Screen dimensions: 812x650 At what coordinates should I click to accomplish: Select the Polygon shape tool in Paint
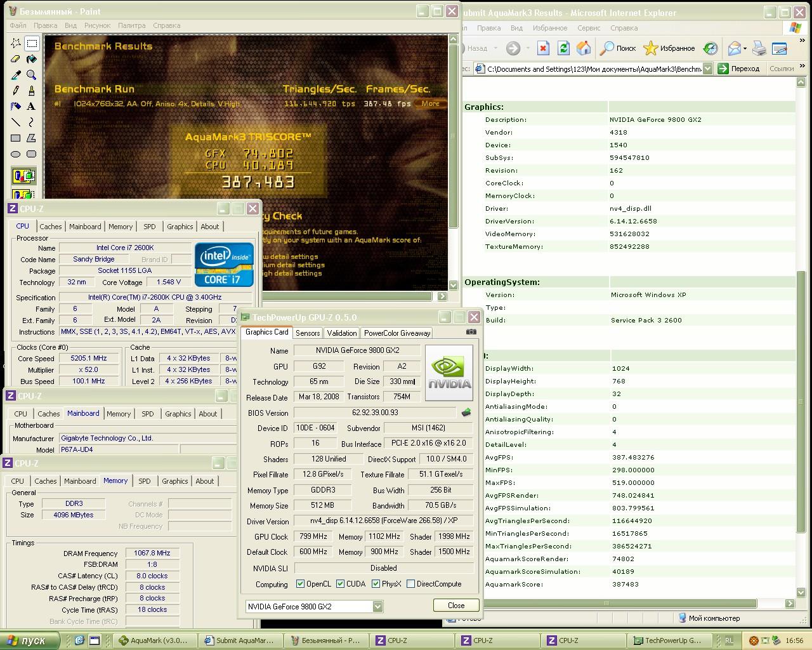(x=32, y=138)
